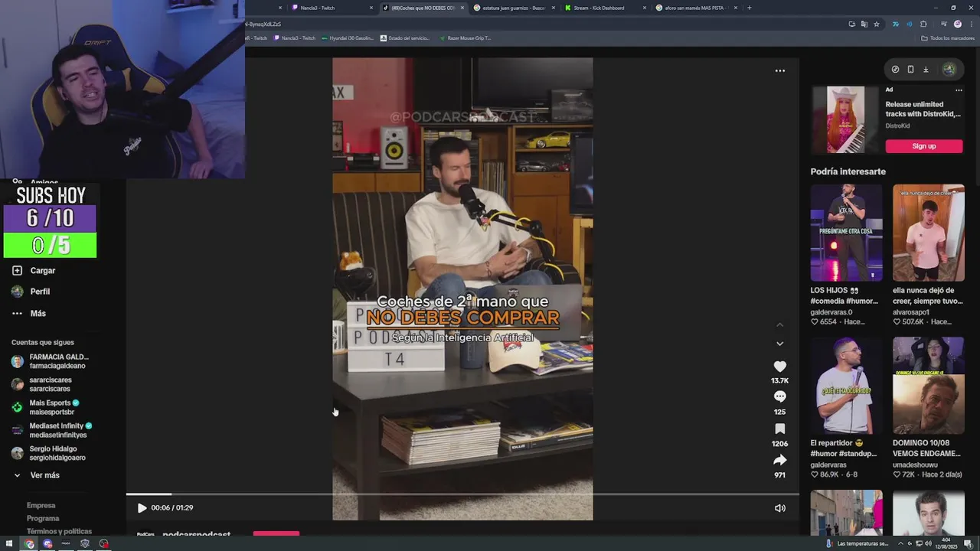Open the LOS HIJOS comedia suggested video
The image size is (980, 551).
[846, 233]
